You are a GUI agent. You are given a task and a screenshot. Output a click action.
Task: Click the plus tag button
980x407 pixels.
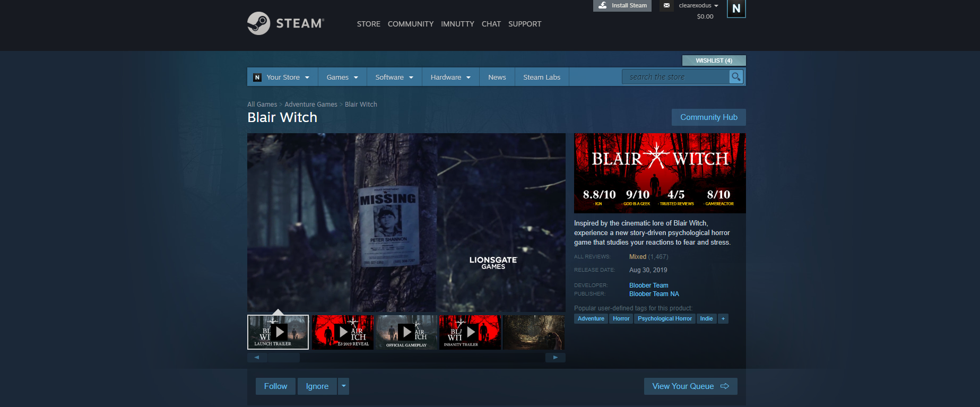[723, 318]
